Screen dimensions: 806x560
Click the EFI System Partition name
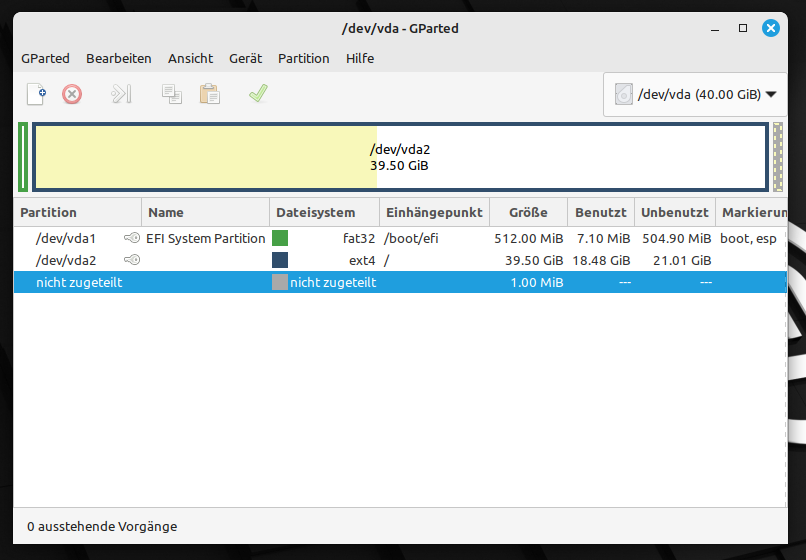[x=206, y=239]
